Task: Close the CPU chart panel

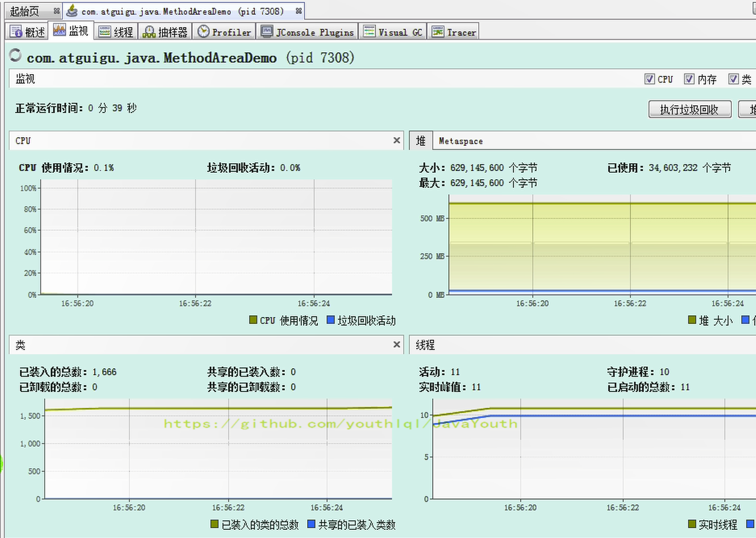Action: coord(397,140)
